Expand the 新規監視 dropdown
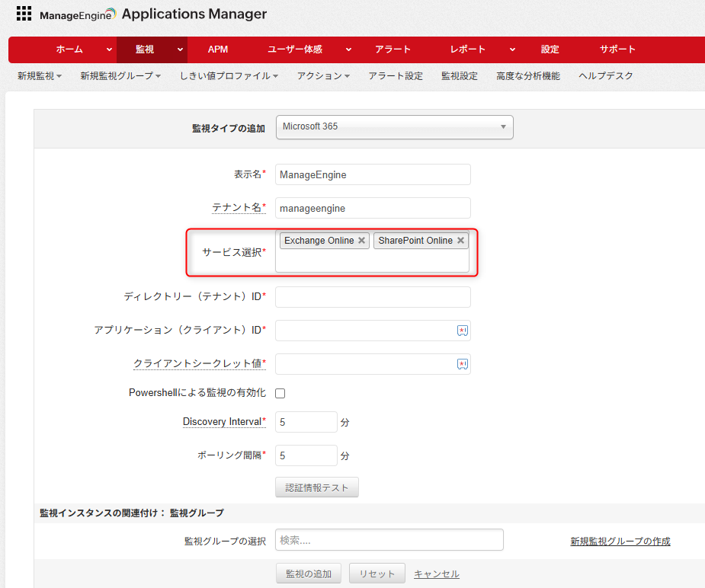Viewport: 705px width, 588px height. pyautogui.click(x=40, y=76)
